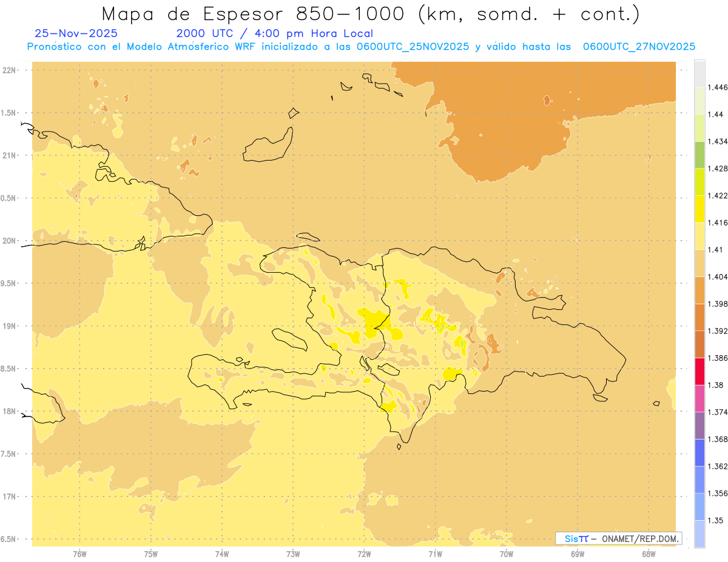
Task: Click latitude axis label "18N"
Action: (9, 412)
